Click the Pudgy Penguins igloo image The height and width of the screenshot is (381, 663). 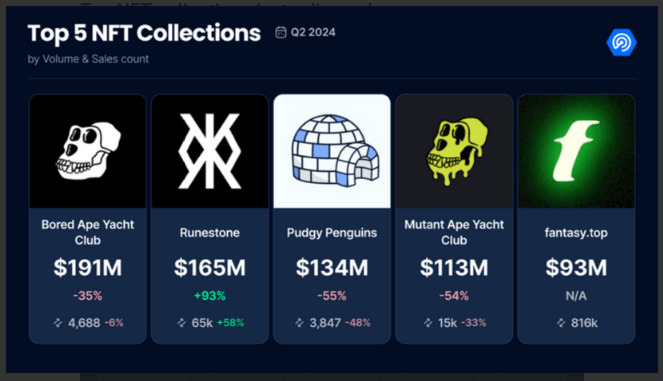click(x=332, y=151)
